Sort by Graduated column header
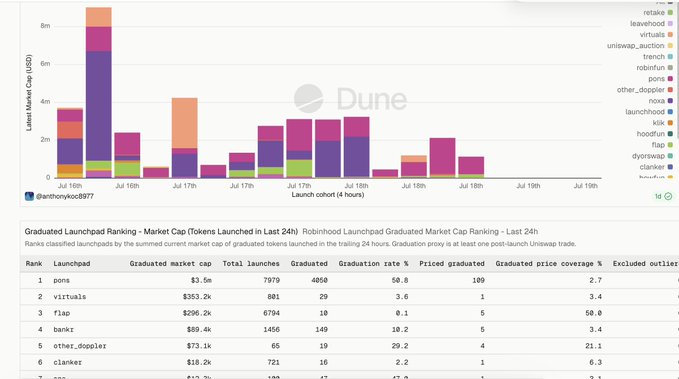 [x=309, y=263]
